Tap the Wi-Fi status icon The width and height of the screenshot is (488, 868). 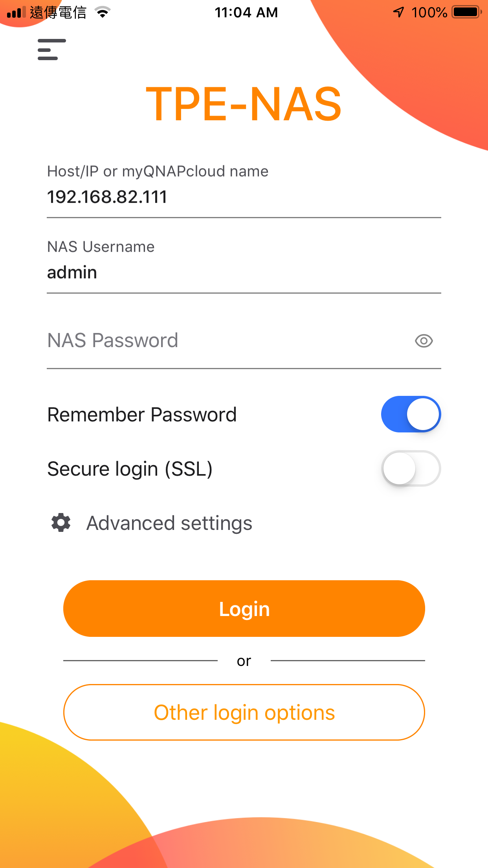coord(102,12)
